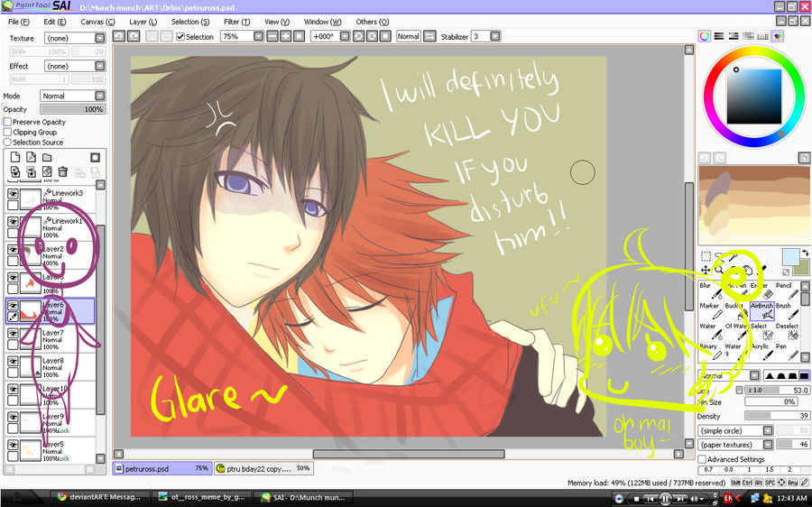Viewport: 812px width, 507px height.
Task: Rotate canvas counterclockwise
Action: pos(358,36)
